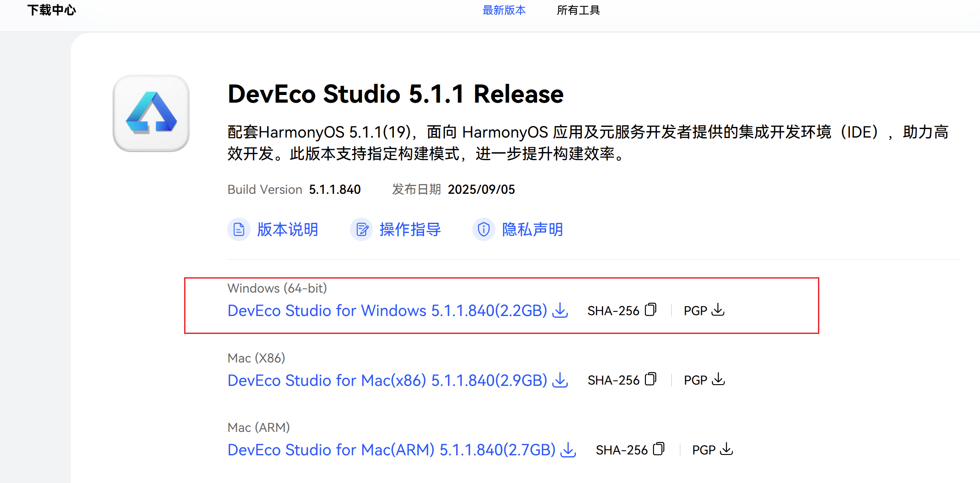Copy SHA-256 for the Mac x86 download
The image size is (980, 483).
coord(650,379)
